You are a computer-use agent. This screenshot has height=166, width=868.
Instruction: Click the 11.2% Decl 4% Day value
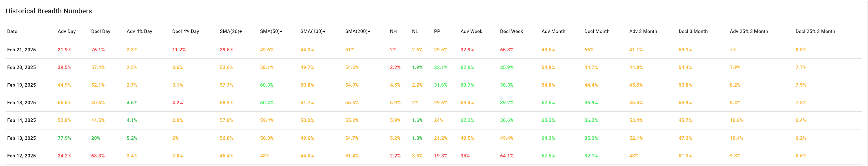[179, 50]
